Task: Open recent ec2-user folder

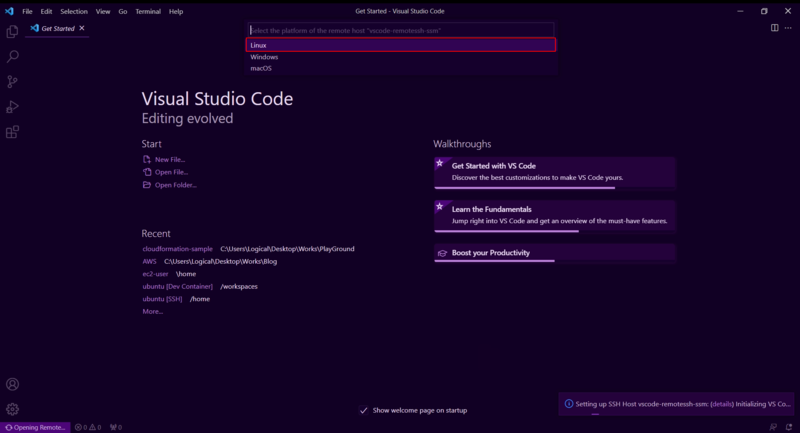Action: click(155, 274)
